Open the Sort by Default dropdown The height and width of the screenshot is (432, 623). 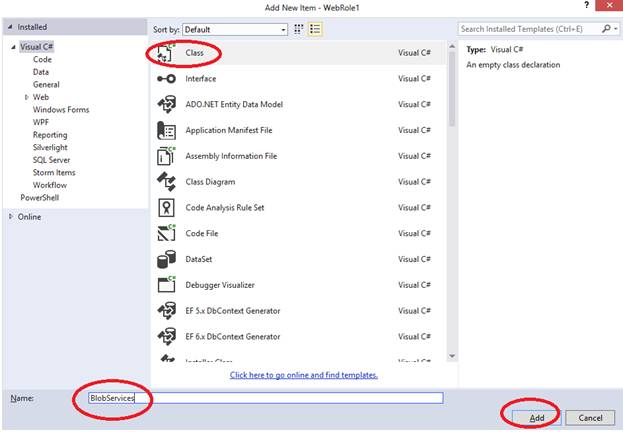point(235,29)
